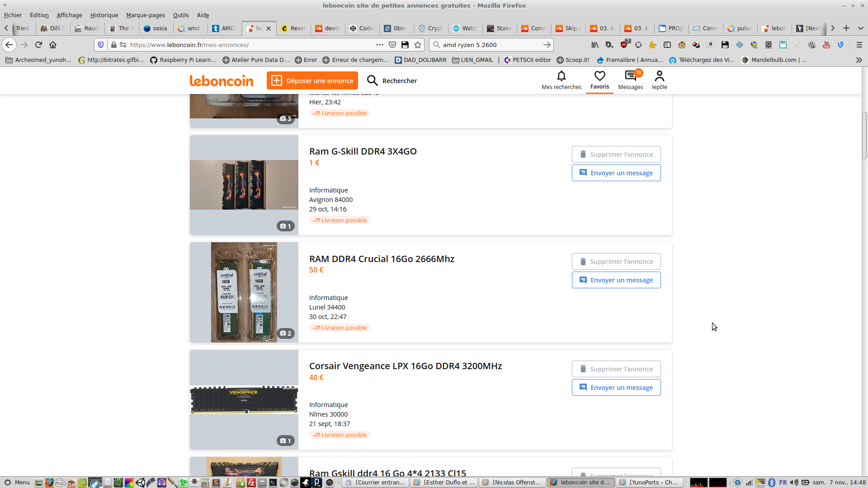Show more bookmarks toolbar chevron

(859, 60)
